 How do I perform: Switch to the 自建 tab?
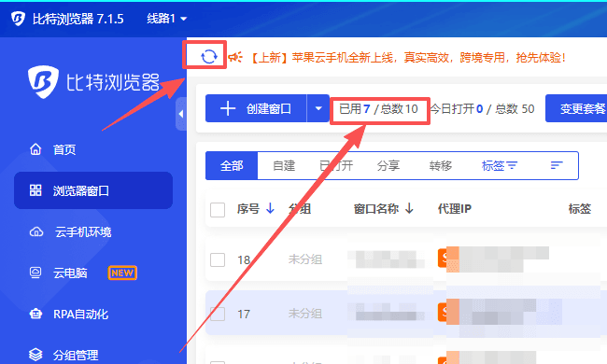[284, 166]
